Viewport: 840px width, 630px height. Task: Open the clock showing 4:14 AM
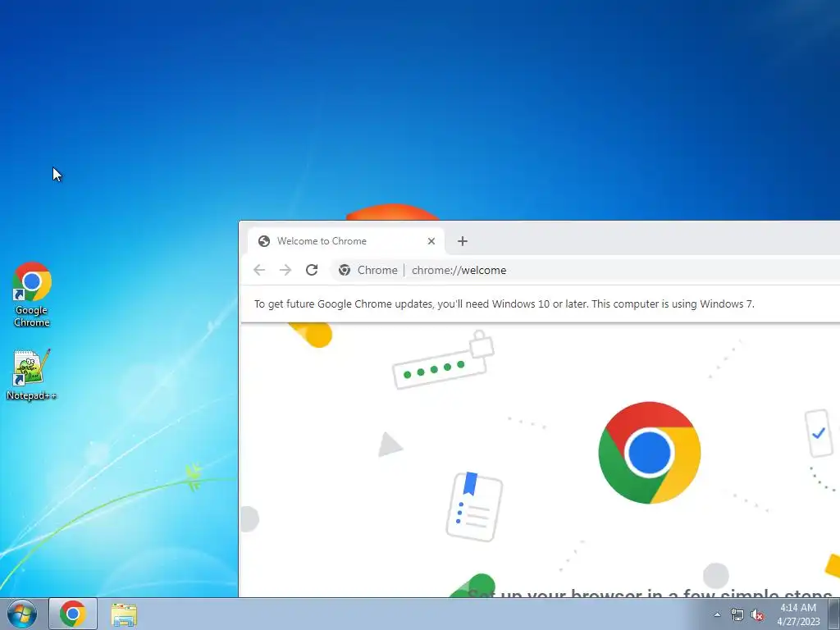click(x=798, y=614)
